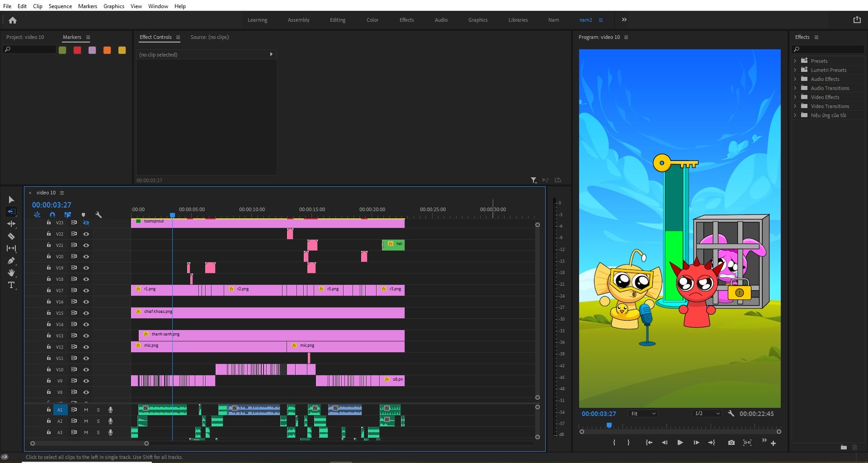The height and width of the screenshot is (463, 868).
Task: Expand Video Effects folder
Action: click(795, 97)
